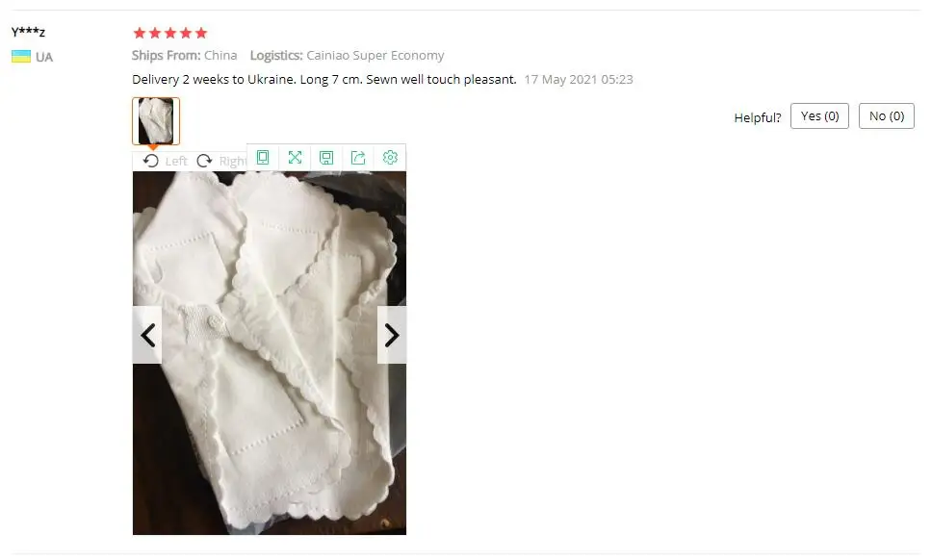
Task: Go to the previous review photo
Action: [x=147, y=335]
